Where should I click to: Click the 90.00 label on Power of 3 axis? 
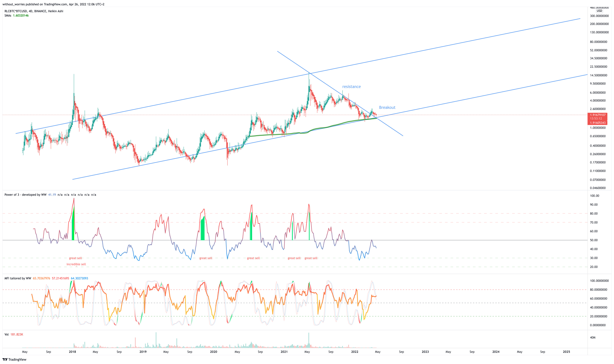[x=594, y=205]
